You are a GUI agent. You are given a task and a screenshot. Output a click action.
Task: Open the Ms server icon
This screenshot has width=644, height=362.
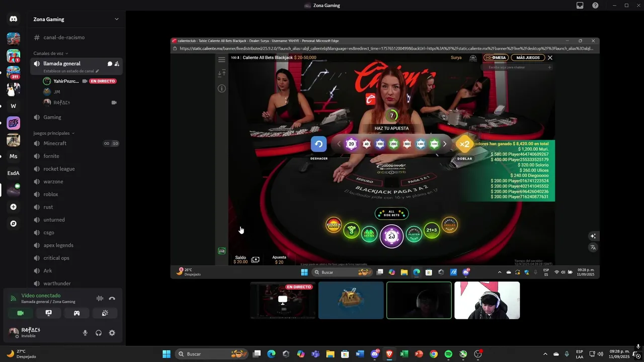(x=14, y=156)
